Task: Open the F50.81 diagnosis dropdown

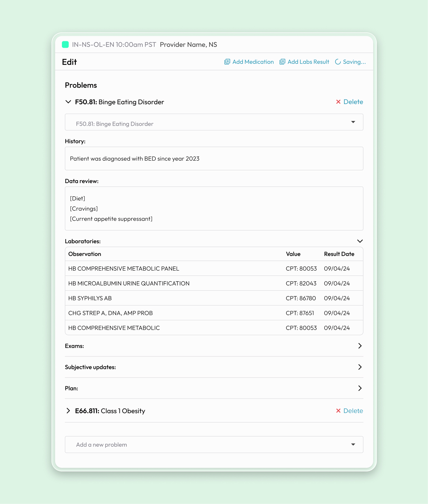Action: pyautogui.click(x=353, y=122)
